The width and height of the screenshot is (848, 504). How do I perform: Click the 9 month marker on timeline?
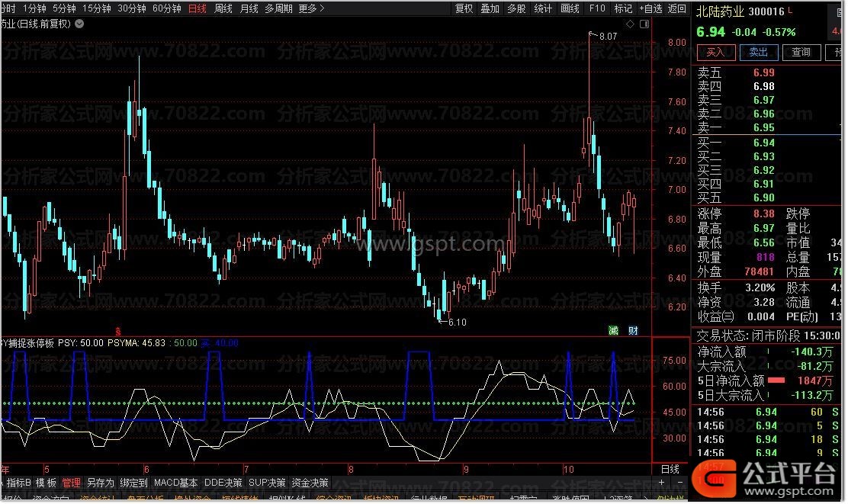coord(466,470)
